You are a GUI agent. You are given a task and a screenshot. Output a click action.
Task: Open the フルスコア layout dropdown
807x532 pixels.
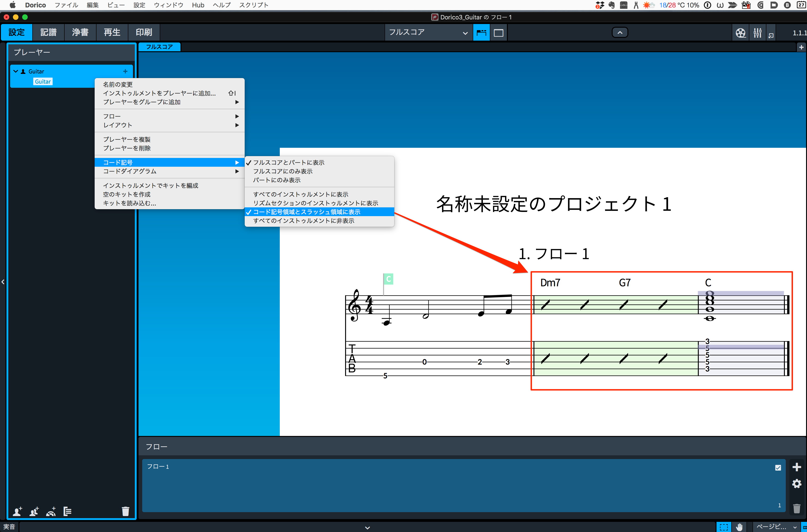pos(428,33)
